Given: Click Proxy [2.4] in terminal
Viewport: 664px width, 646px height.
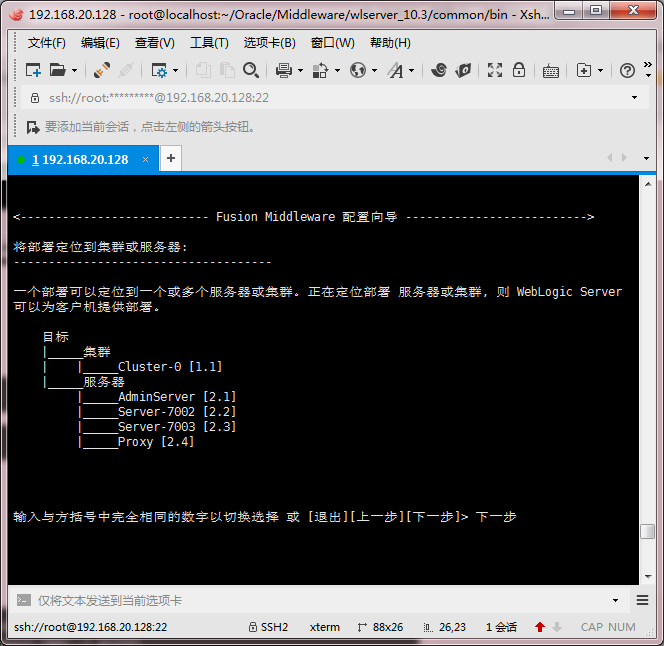Looking at the screenshot, I should 156,442.
